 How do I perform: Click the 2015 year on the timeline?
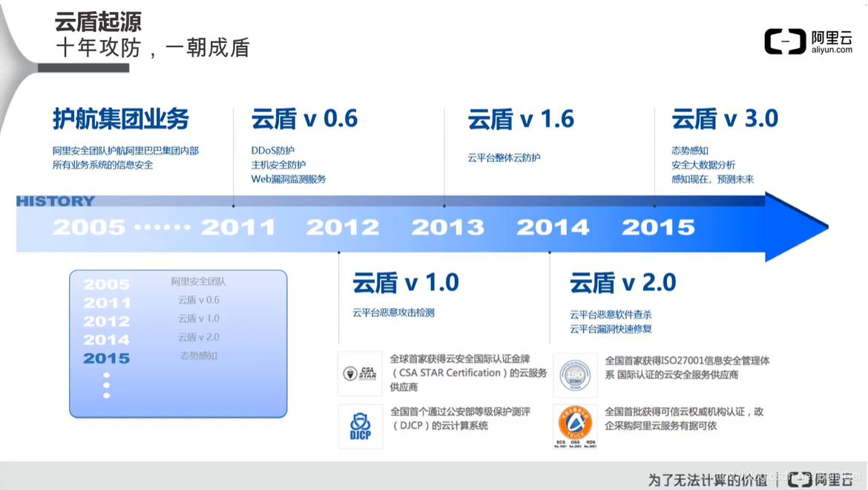coord(658,227)
